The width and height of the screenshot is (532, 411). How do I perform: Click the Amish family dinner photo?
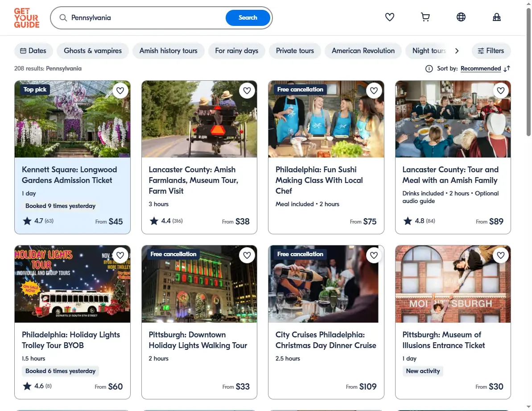[x=453, y=119]
